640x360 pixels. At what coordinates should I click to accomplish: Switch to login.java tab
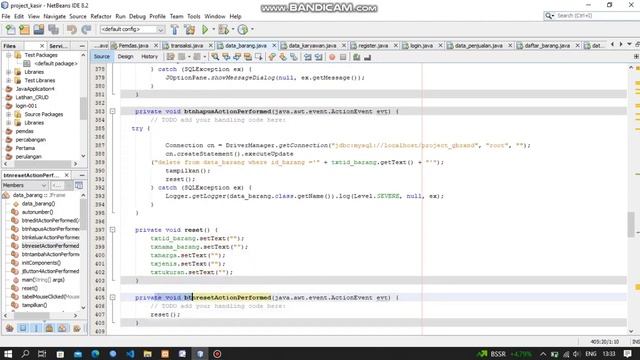point(422,46)
